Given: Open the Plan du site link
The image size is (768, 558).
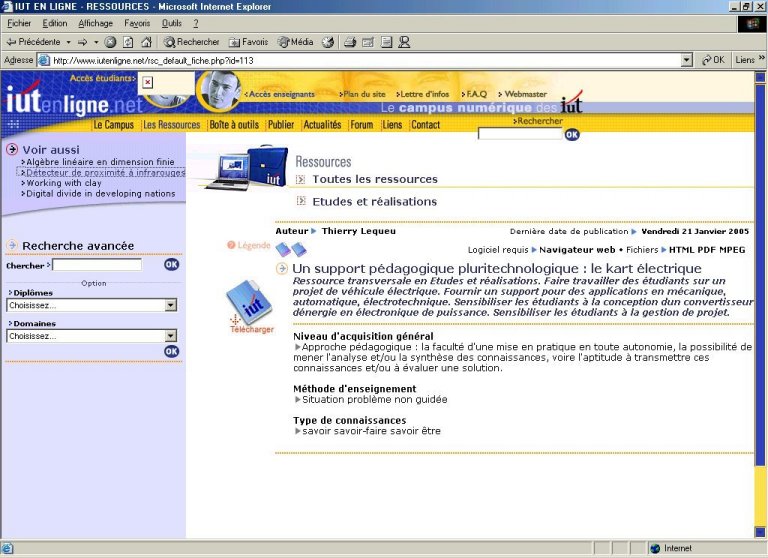Looking at the screenshot, I should point(362,94).
